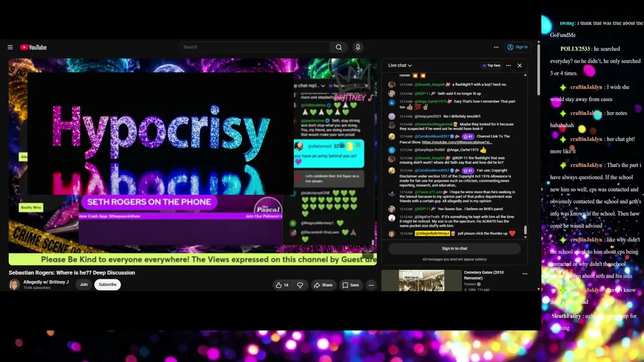Click the AllegedlyBrittneyJ highlighted username
Viewport: 644px width, 362px height.
click(x=432, y=233)
